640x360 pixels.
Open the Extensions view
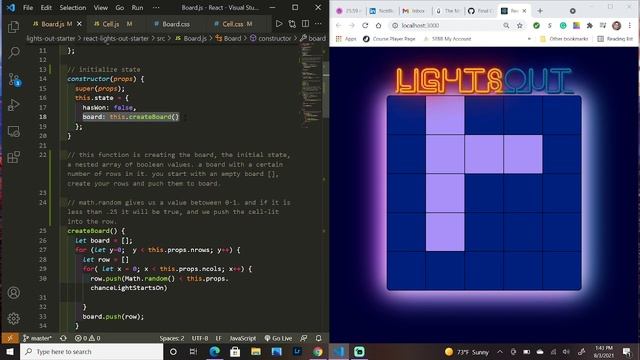tap(13, 157)
